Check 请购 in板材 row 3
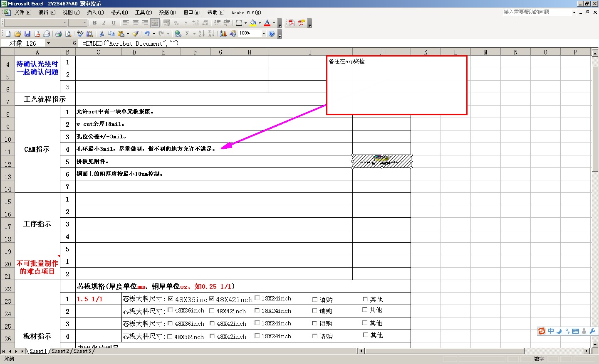The width and height of the screenshot is (599, 364). tap(315, 323)
